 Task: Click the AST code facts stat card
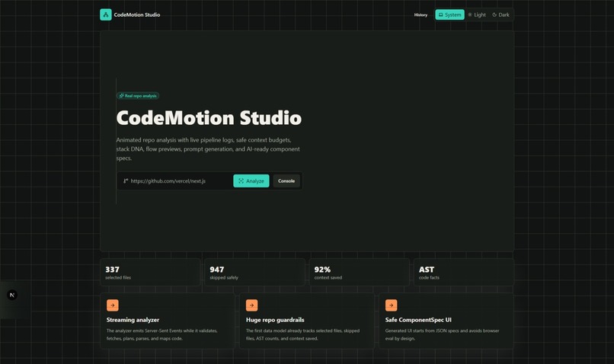pos(464,273)
